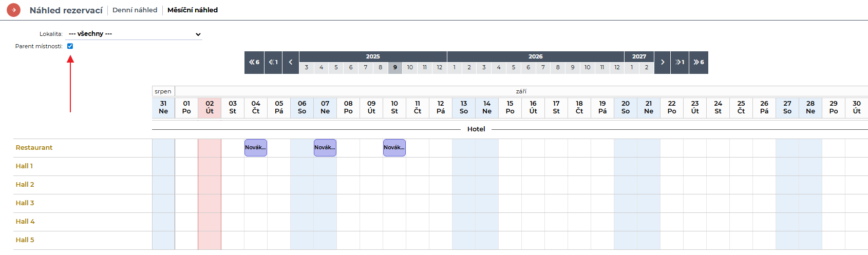Click the 06 So day header
The image size is (868, 255).
tap(302, 107)
